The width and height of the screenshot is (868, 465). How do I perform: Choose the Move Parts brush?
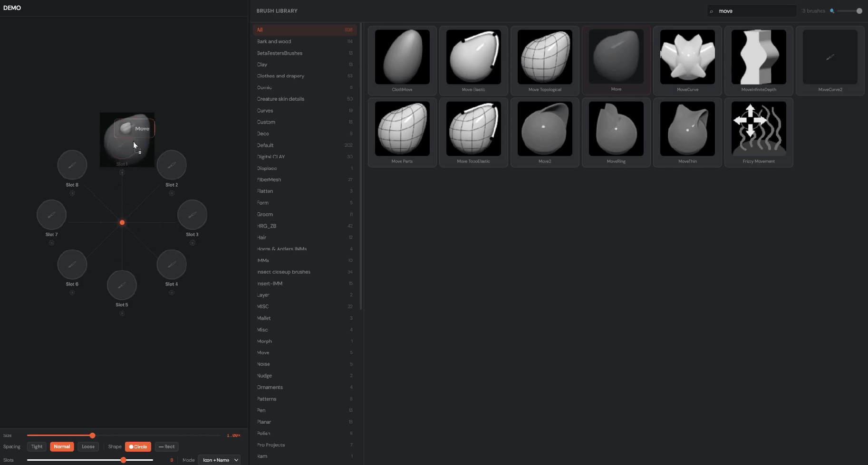pyautogui.click(x=402, y=132)
